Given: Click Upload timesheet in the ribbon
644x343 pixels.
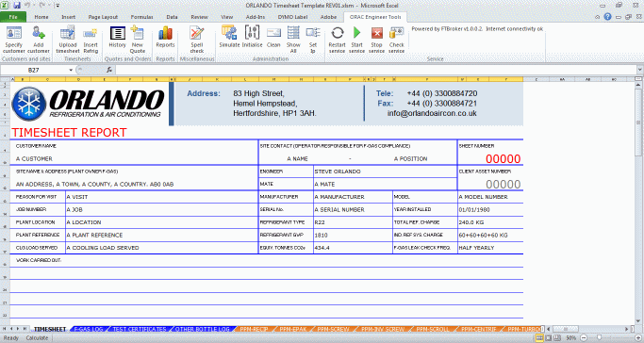Looking at the screenshot, I should click(x=67, y=40).
